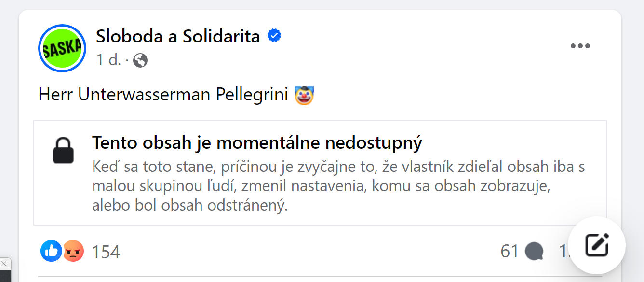Open the three-dot post options menu

tap(580, 46)
